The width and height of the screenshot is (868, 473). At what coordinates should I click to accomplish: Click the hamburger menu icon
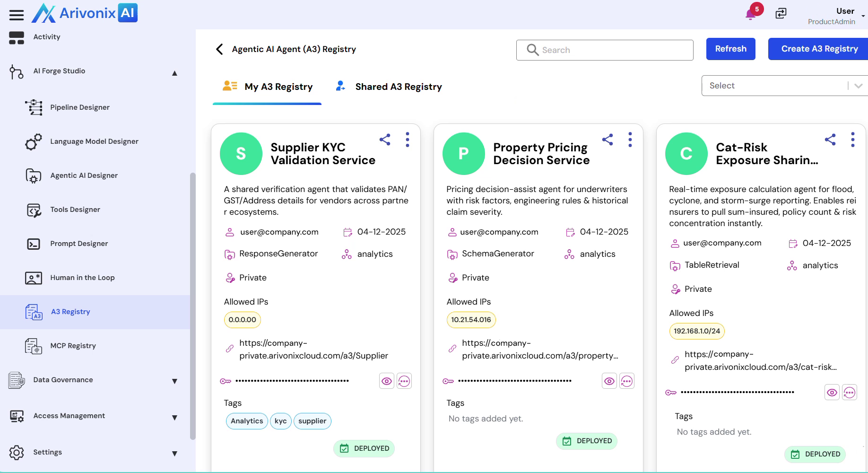click(17, 15)
